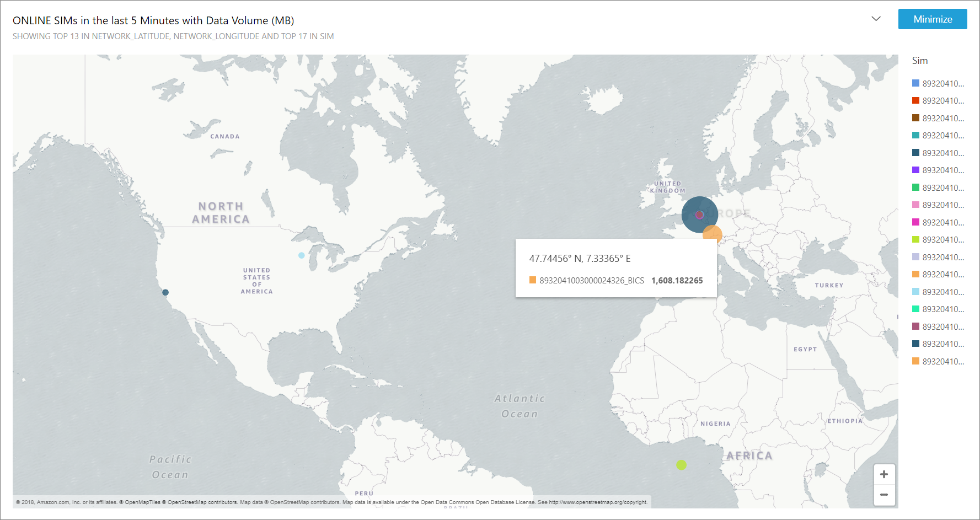This screenshot has height=520, width=980.
Task: Click SIM ID 8932041003000024326_BICS in tooltip
Action: click(592, 281)
